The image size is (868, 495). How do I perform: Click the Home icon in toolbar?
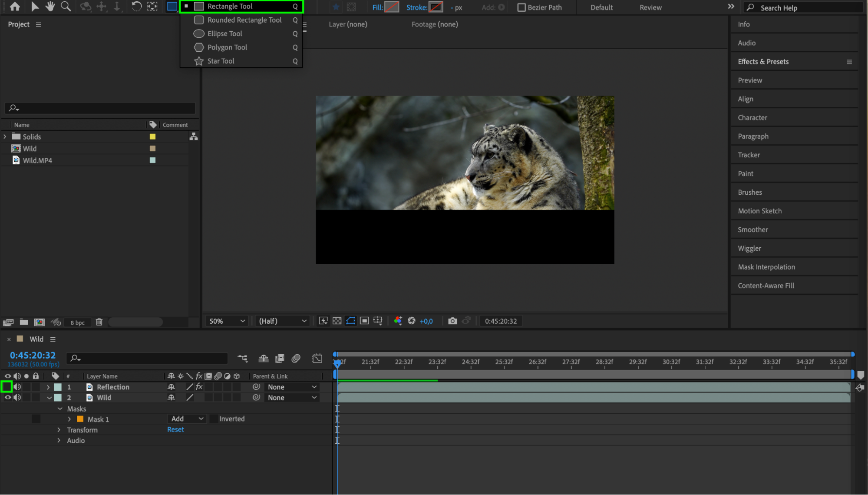tap(15, 7)
